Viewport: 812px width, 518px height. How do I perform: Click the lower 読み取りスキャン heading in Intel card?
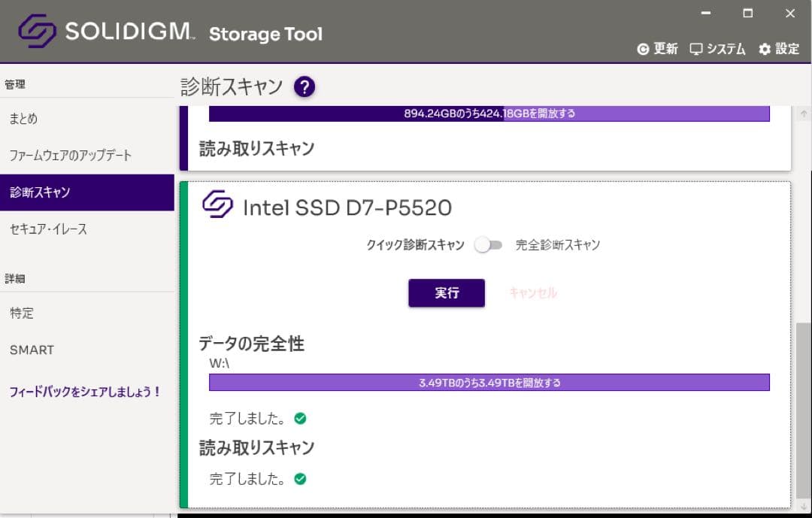click(x=257, y=447)
